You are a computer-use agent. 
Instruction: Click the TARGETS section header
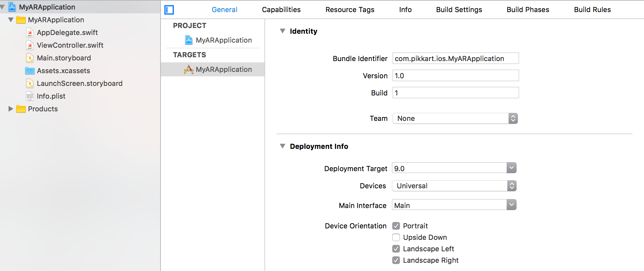[189, 55]
